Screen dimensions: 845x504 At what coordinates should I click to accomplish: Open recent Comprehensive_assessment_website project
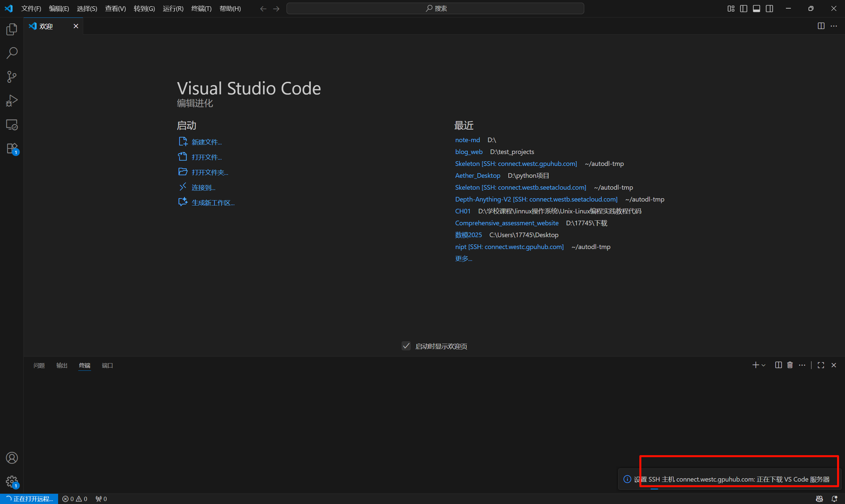pos(507,223)
